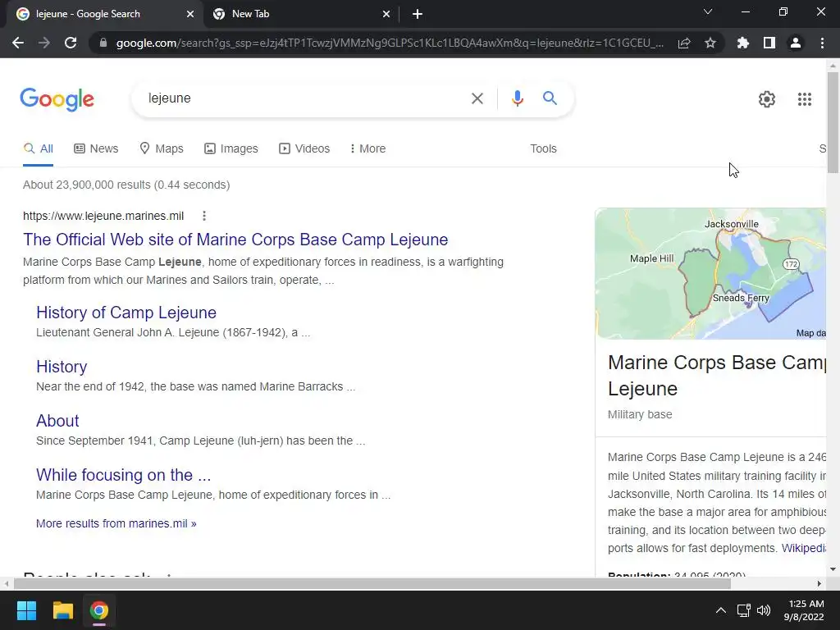Switch to the New Tab browser tab
This screenshot has height=630, width=840.
tap(300, 15)
